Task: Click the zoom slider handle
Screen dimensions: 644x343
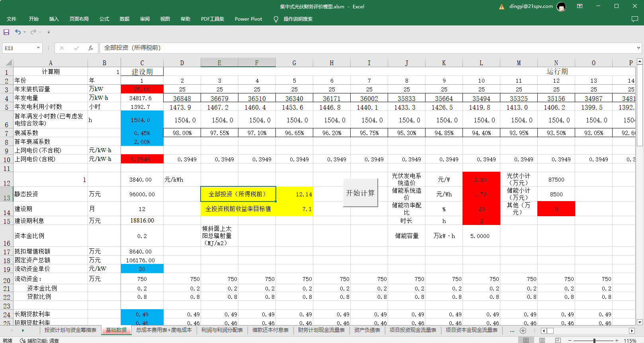Action: tap(594, 341)
